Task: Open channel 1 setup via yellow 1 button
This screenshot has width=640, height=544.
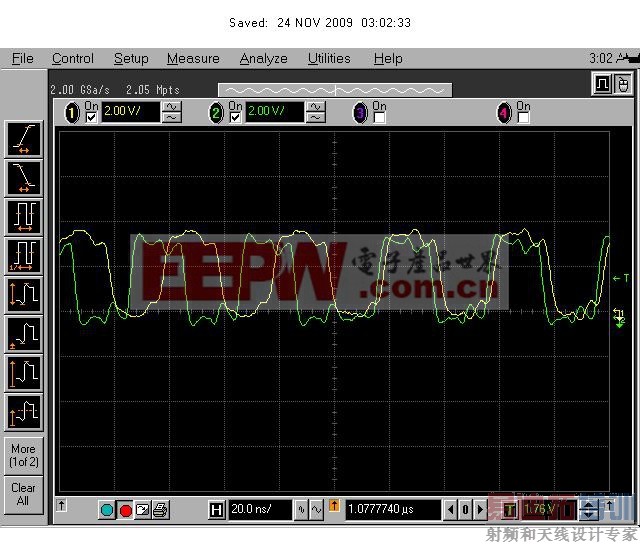Action: [72, 113]
